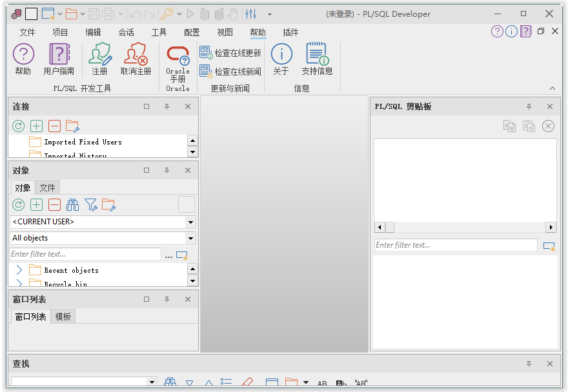The width and height of the screenshot is (568, 392).
Task: Open the 工具 (Tools) menu
Action: 159,32
